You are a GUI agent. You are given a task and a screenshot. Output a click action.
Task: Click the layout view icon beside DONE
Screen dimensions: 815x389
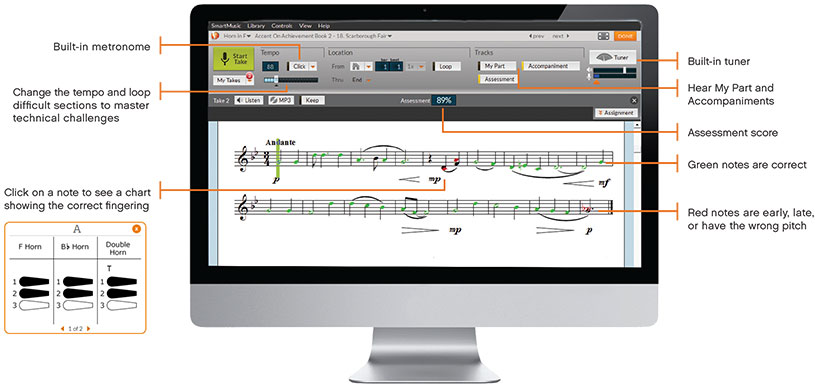click(x=603, y=36)
